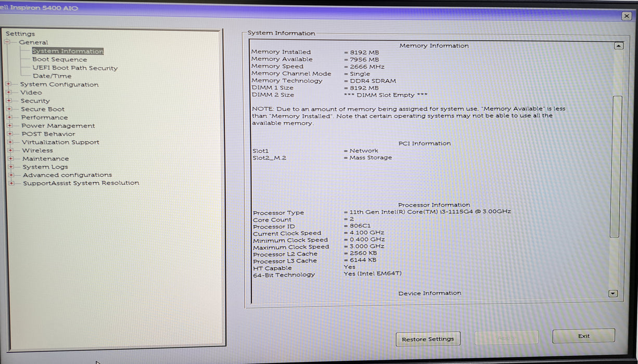The width and height of the screenshot is (638, 364).
Task: Select the Maintenance category label
Action: point(45,159)
